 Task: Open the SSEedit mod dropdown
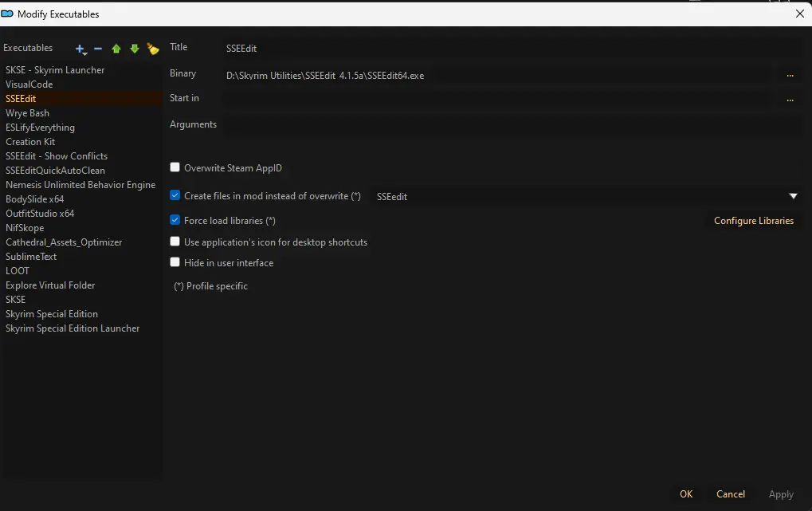[586, 196]
